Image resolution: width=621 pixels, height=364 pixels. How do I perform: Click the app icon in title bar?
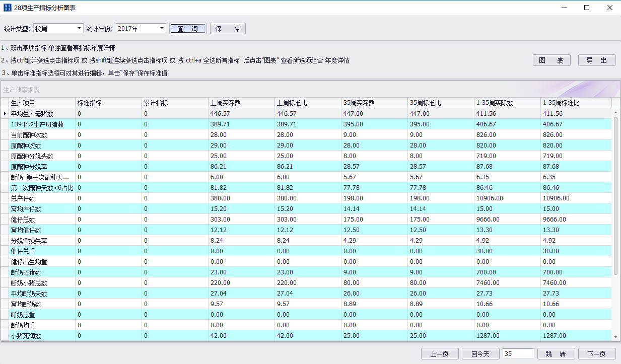pyautogui.click(x=7, y=8)
